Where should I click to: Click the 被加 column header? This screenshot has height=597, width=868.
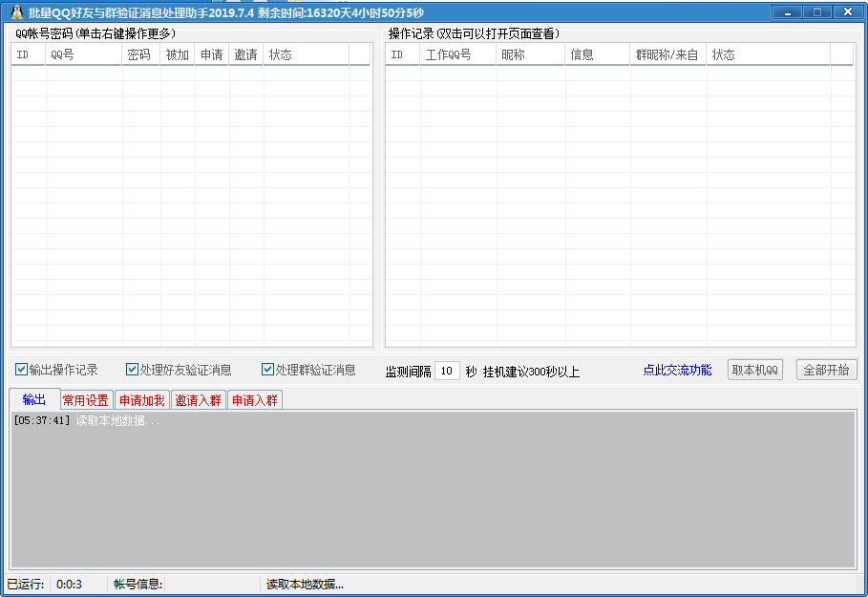[x=178, y=54]
